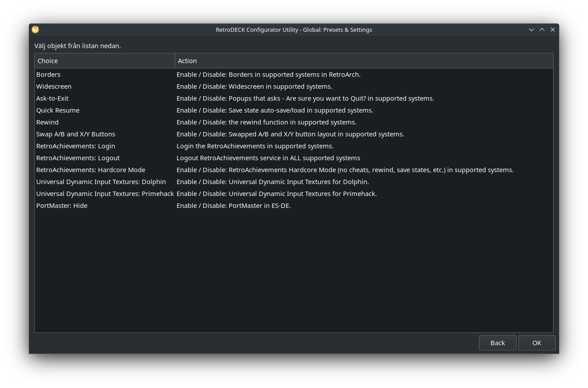The height and width of the screenshot is (388, 588).
Task: Minimize the window with the down chevron
Action: click(531, 30)
